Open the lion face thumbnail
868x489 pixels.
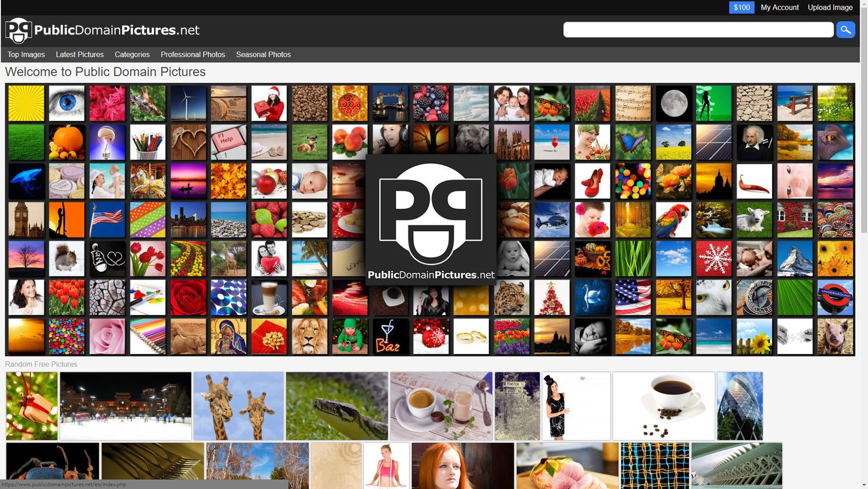[309, 336]
